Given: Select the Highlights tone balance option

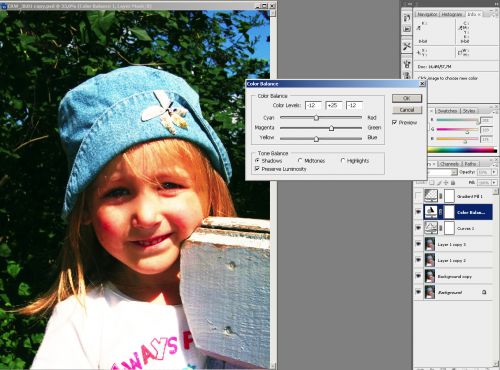Looking at the screenshot, I should (x=343, y=161).
